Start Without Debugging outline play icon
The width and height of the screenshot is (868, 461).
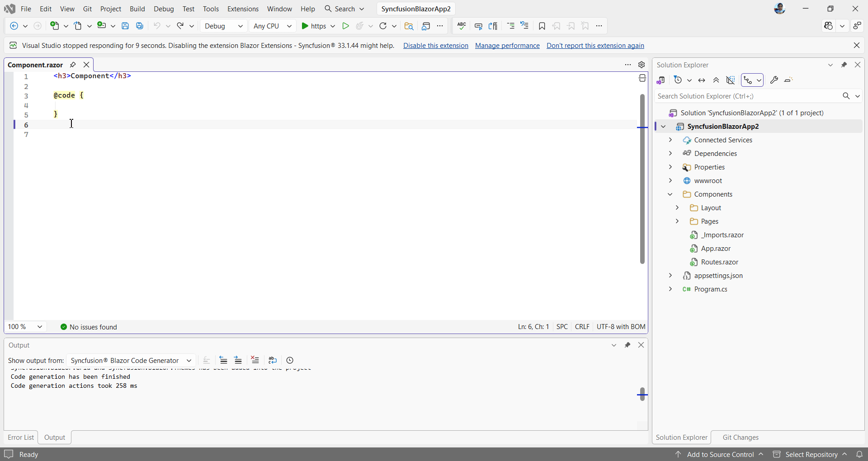click(x=345, y=26)
